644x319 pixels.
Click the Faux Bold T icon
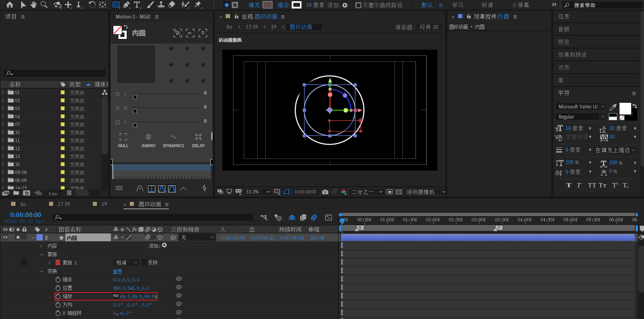pos(569,185)
